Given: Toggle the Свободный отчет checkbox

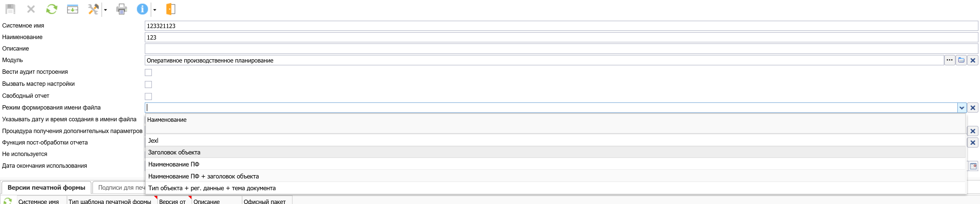Looking at the screenshot, I should click(x=148, y=96).
